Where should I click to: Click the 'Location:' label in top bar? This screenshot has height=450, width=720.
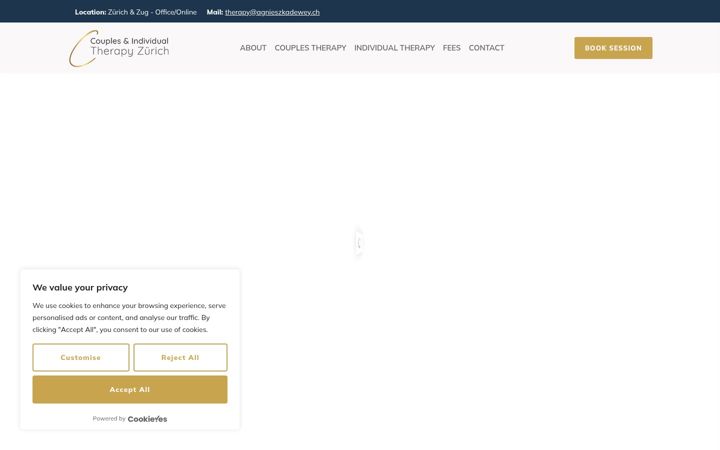pos(90,12)
